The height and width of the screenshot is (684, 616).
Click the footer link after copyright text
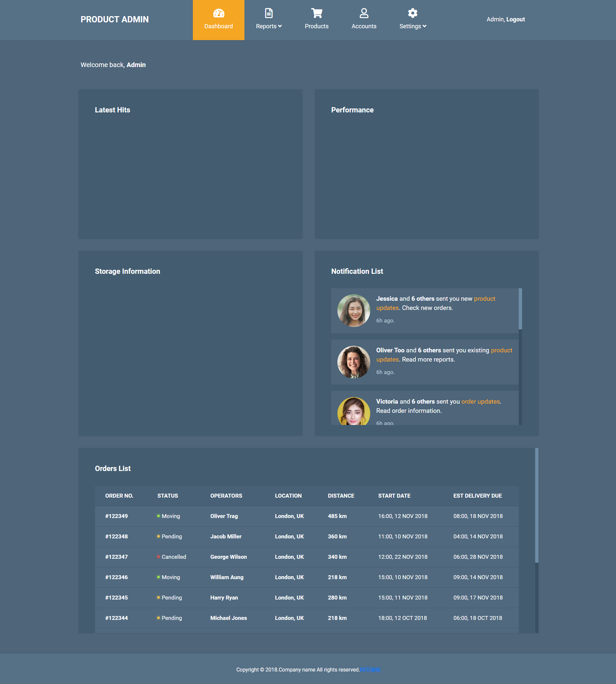click(370, 670)
